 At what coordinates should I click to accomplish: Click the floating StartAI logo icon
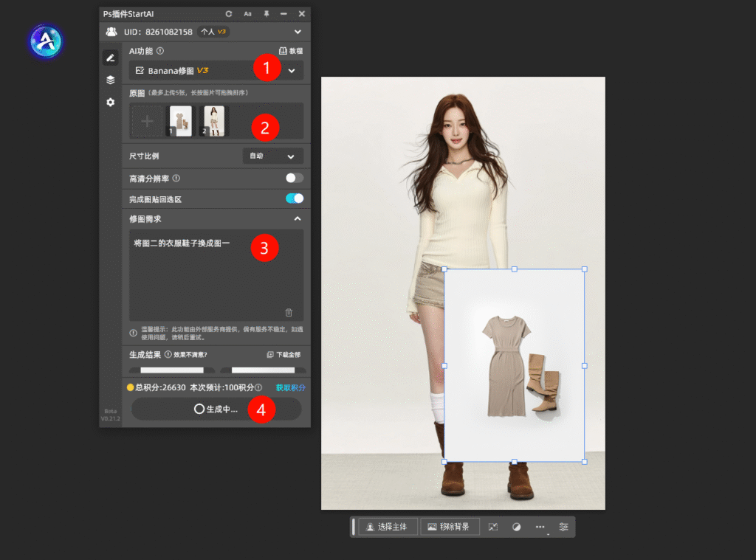point(47,41)
